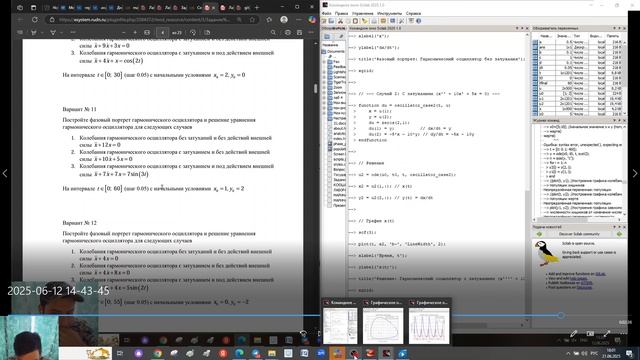This screenshot has height=360, width=640.
Task: Click fit-to-width icon in PDF toolbar
Action: pyautogui.click(x=147, y=32)
